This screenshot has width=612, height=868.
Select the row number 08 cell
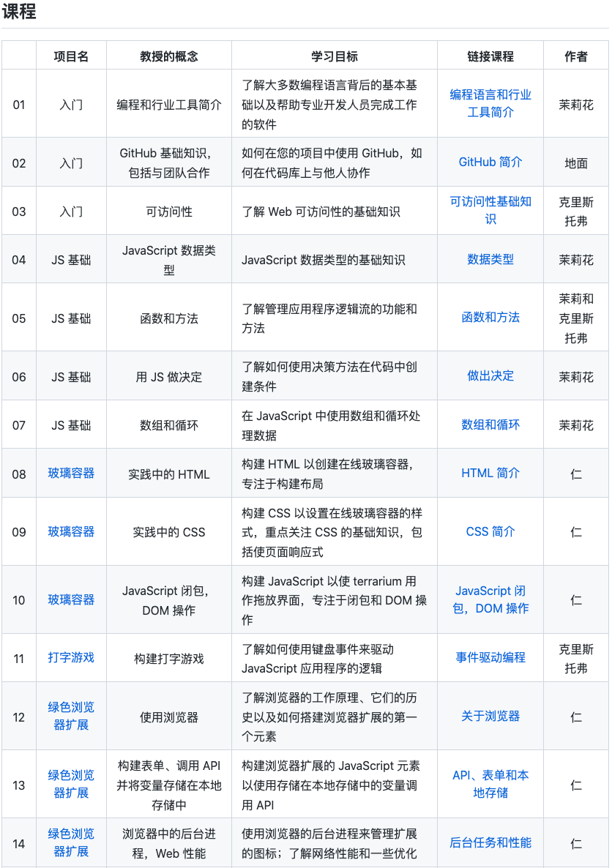[19, 474]
